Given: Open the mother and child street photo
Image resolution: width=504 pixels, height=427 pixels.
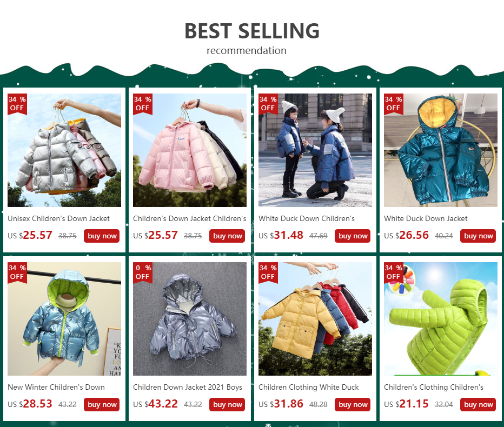Looking at the screenshot, I should 315,150.
